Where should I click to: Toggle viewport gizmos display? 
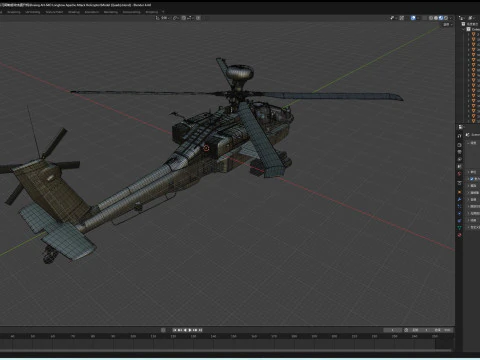coord(402,18)
